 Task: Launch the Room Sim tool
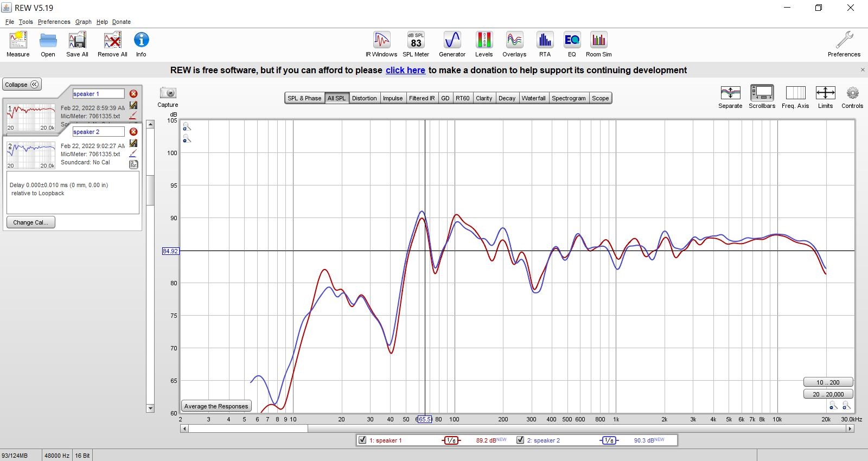(598, 44)
